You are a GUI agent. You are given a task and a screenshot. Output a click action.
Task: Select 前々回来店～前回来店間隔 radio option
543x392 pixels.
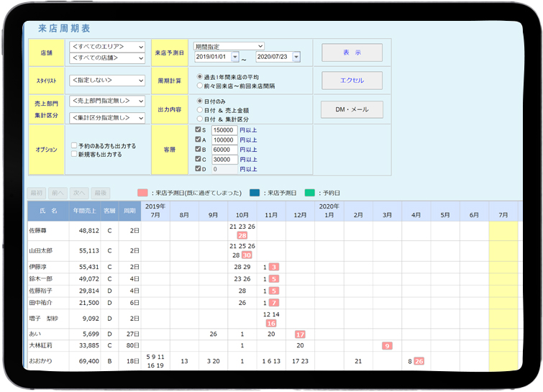200,86
